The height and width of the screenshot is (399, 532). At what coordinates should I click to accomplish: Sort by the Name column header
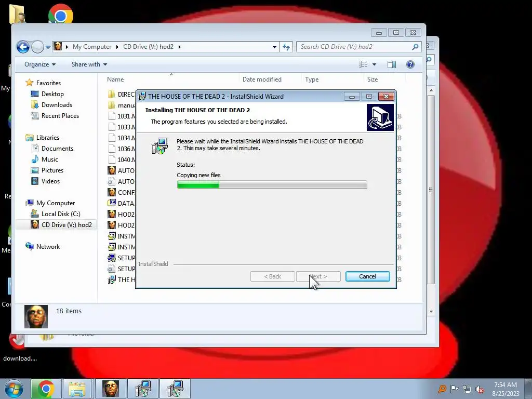[x=115, y=79]
